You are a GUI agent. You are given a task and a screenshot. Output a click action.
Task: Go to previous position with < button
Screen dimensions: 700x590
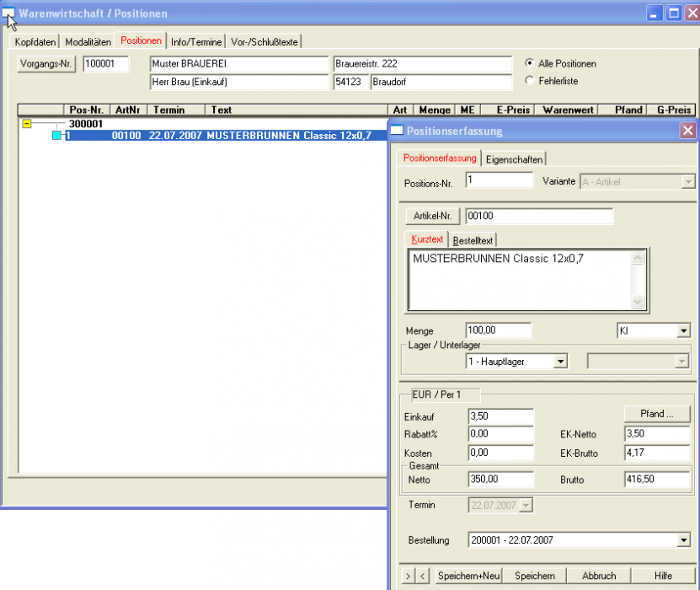(423, 576)
